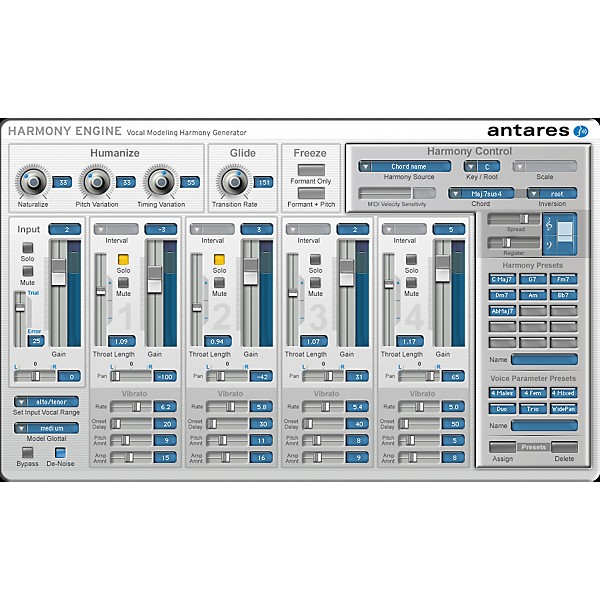Click the Antares logo icon
This screenshot has width=600, height=600.
click(580, 131)
